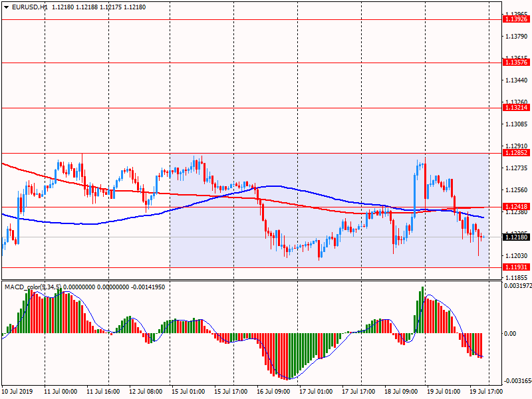
Task: Click the 17 Jul 17:00 time axis label
Action: pyautogui.click(x=358, y=392)
